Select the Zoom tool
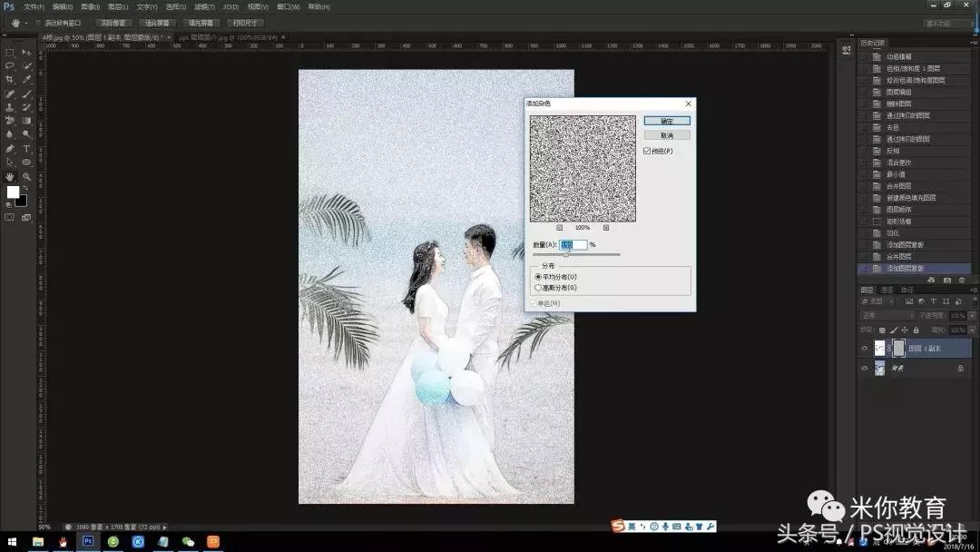Image resolution: width=980 pixels, height=552 pixels. [x=26, y=177]
